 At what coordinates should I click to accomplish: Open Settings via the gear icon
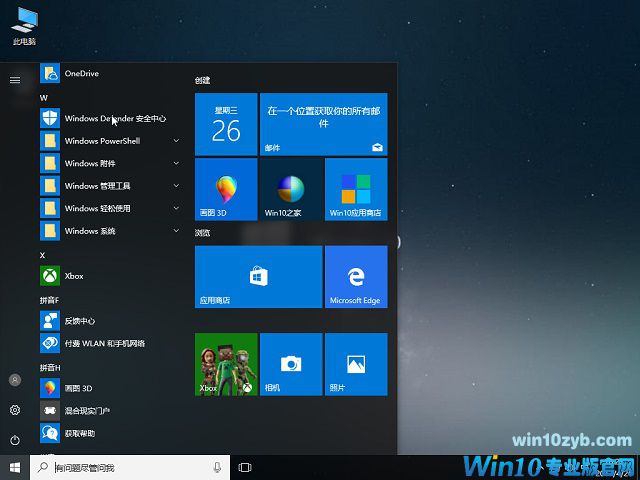pos(15,410)
